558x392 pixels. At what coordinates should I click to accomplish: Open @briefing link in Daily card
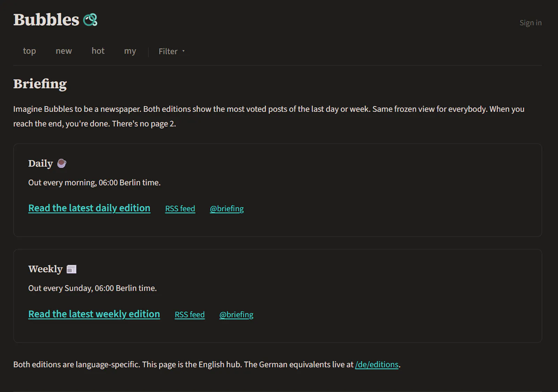tap(227, 209)
